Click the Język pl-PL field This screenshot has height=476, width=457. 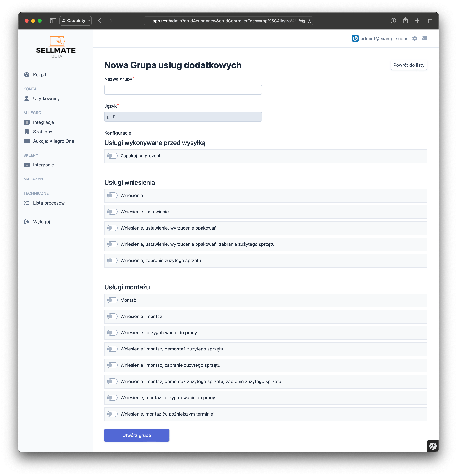coord(183,117)
